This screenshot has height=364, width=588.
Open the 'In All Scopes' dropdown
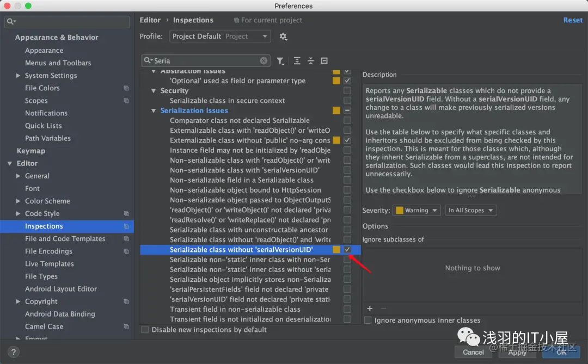pos(470,211)
